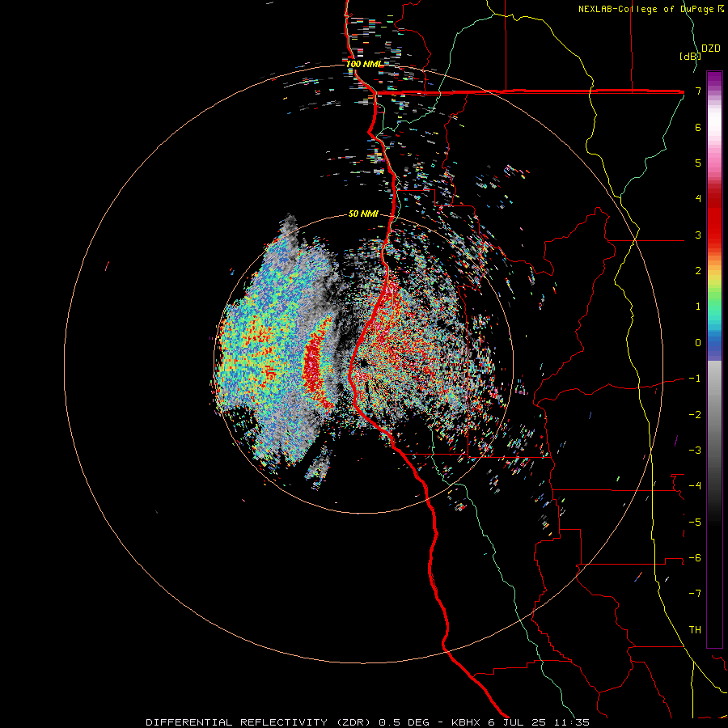Click the 1 dB value on color scale
Screen dimensions: 728x728
[698, 307]
